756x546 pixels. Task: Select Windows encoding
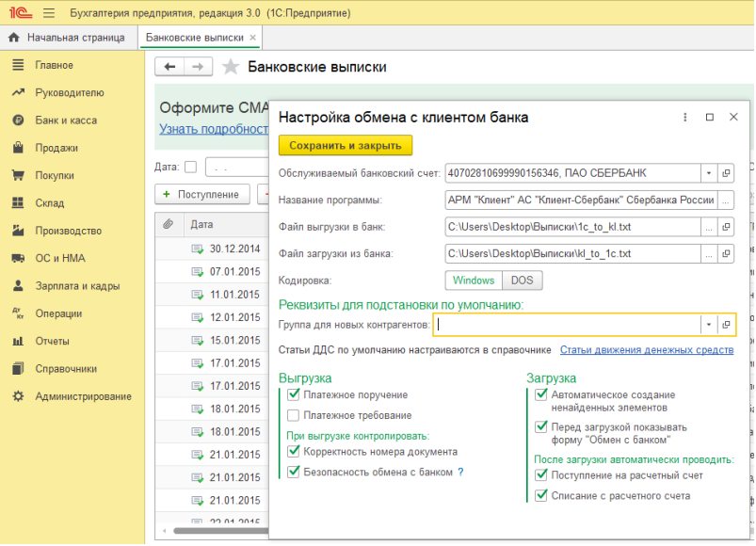pyautogui.click(x=474, y=281)
